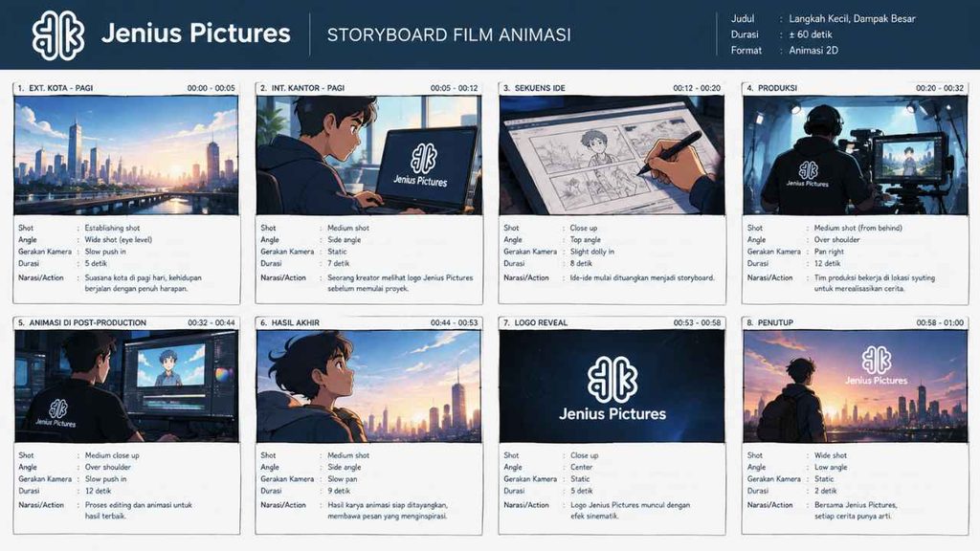This screenshot has width=980, height=551.
Task: Click the title "Langkah Kecil, Dampak Besar"
Action: (852, 19)
